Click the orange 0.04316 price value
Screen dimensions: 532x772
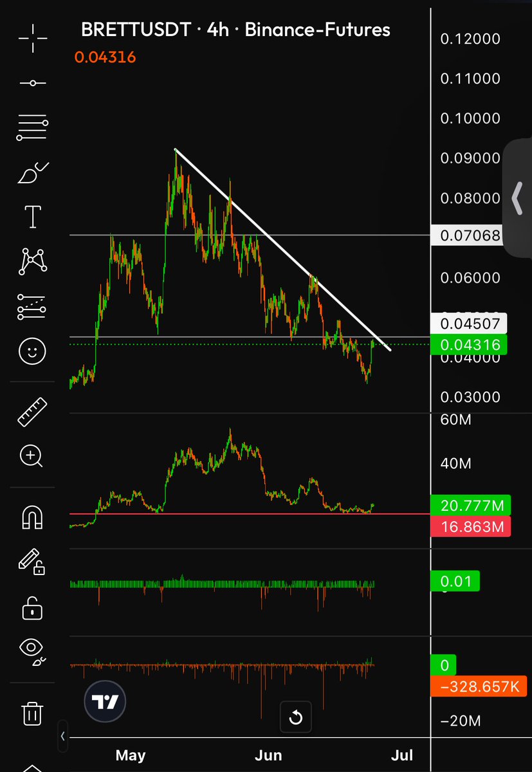(x=105, y=57)
